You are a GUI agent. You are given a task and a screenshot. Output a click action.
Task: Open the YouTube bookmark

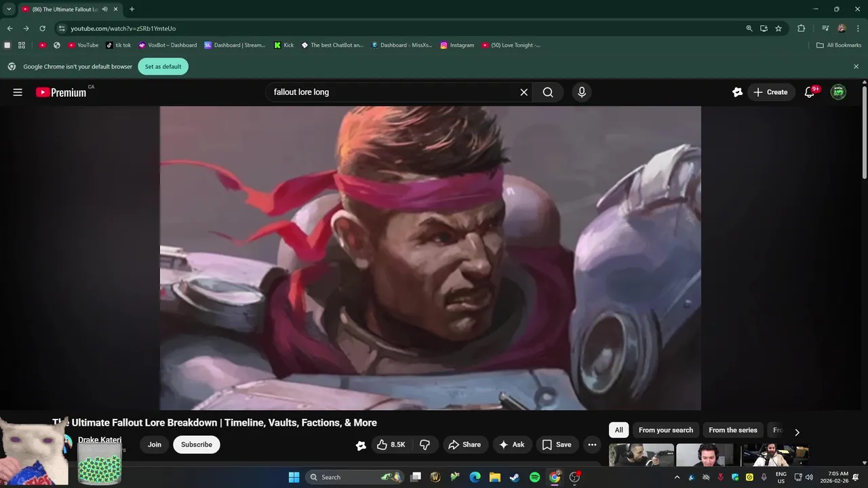(x=83, y=45)
